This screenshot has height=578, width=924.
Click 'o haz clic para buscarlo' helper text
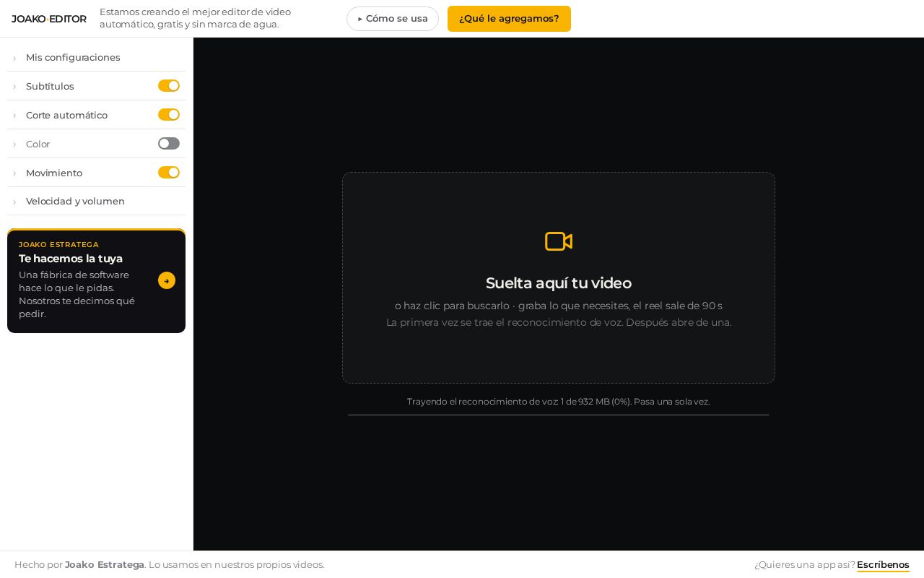(559, 306)
